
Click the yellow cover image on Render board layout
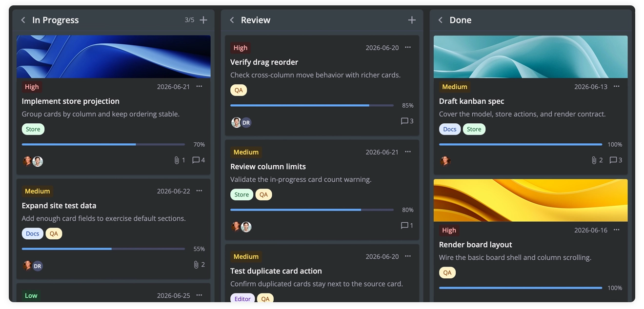[531, 200]
